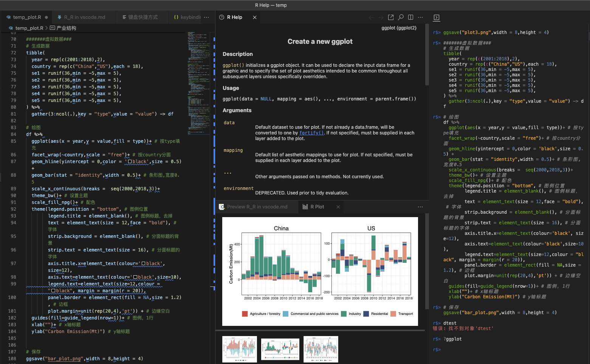Open the first plot thumbnail below the chart

(239, 349)
